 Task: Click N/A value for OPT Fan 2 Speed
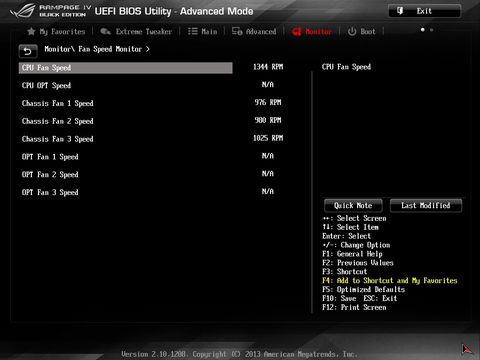click(x=268, y=174)
